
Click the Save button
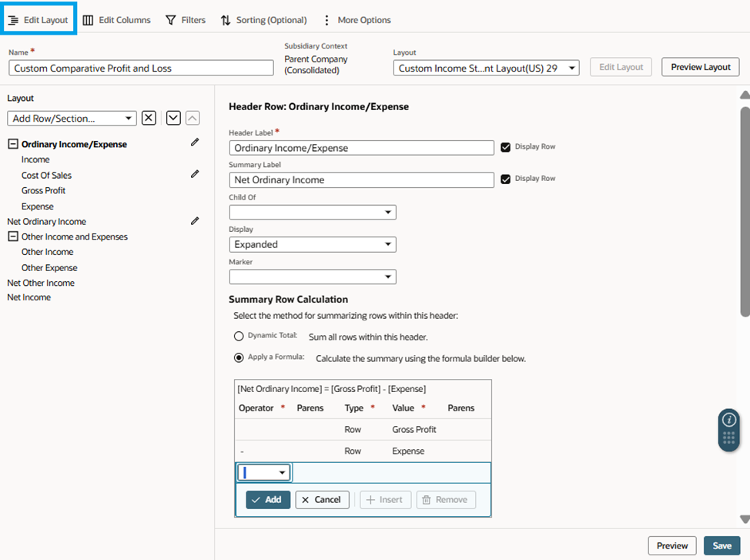click(x=722, y=545)
